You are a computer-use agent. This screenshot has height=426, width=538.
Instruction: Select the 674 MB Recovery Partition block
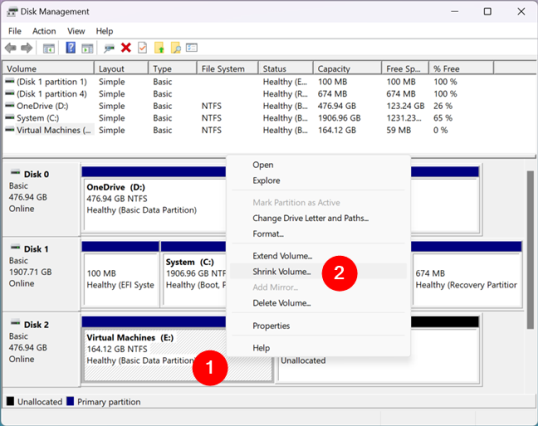pos(466,274)
